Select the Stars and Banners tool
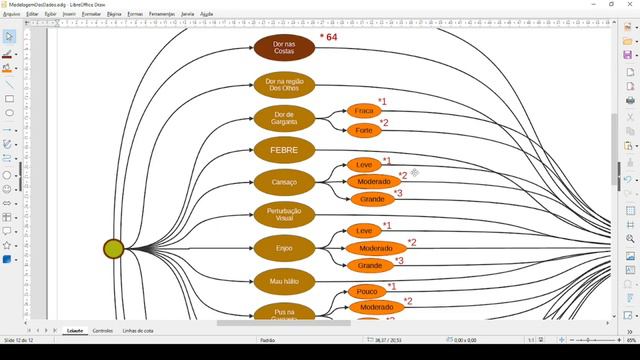The height and width of the screenshot is (360, 640). [7, 246]
